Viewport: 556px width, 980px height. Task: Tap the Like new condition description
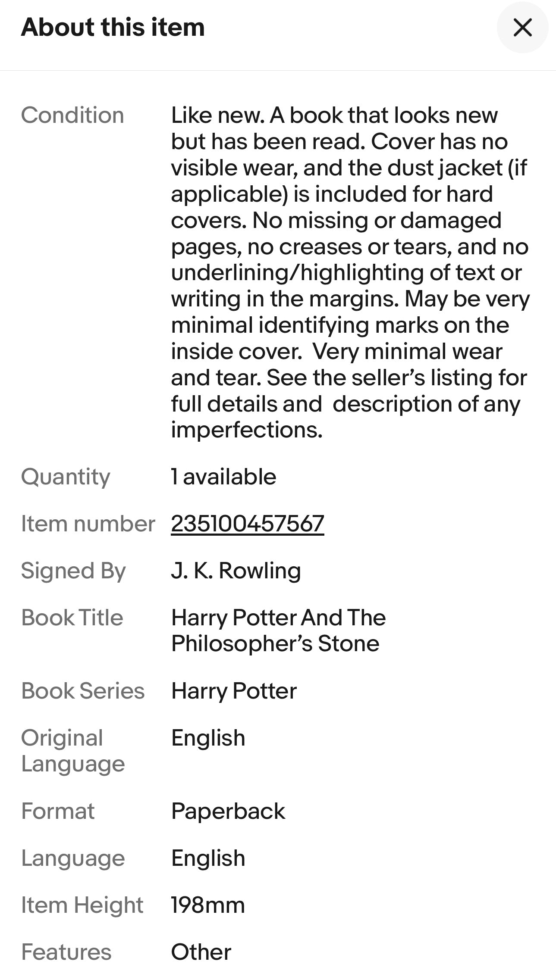coord(349,272)
